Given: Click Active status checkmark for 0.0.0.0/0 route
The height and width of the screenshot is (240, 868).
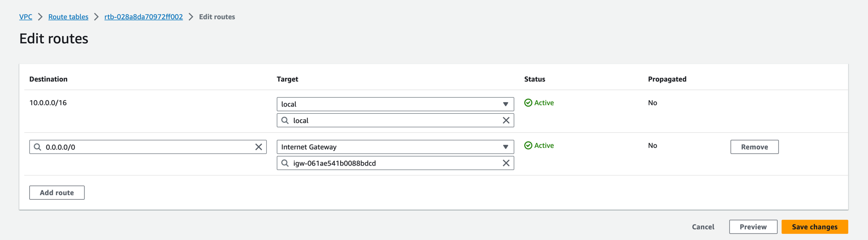Looking at the screenshot, I should (528, 145).
